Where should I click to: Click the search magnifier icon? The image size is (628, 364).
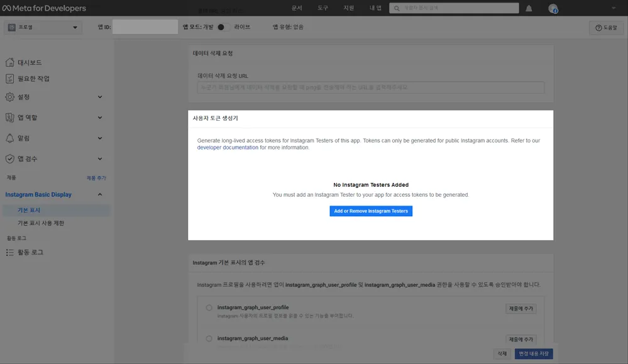click(x=397, y=8)
